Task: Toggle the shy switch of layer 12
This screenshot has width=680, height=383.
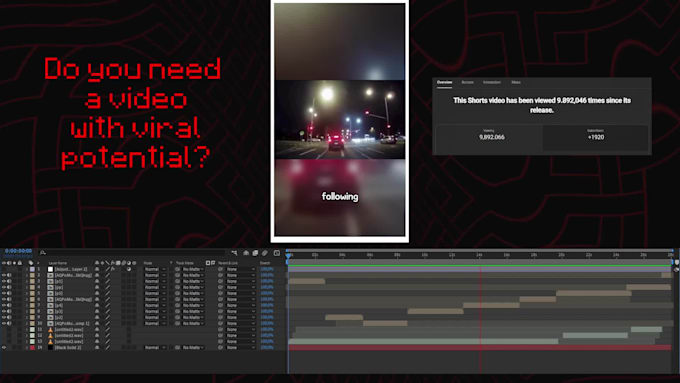Action: (97, 335)
